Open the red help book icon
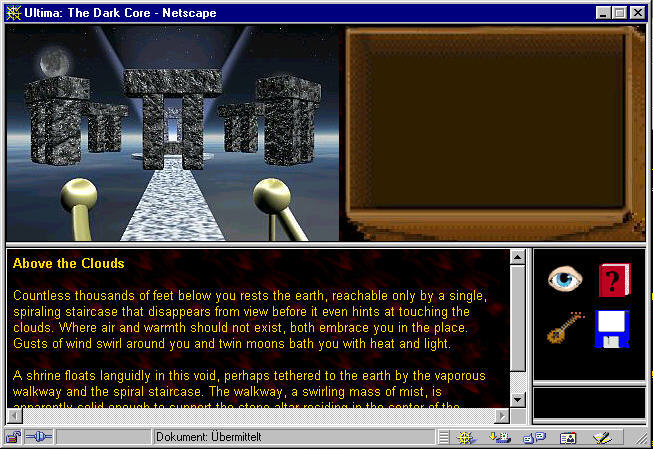Viewport: 653px width, 449px height. pos(614,280)
